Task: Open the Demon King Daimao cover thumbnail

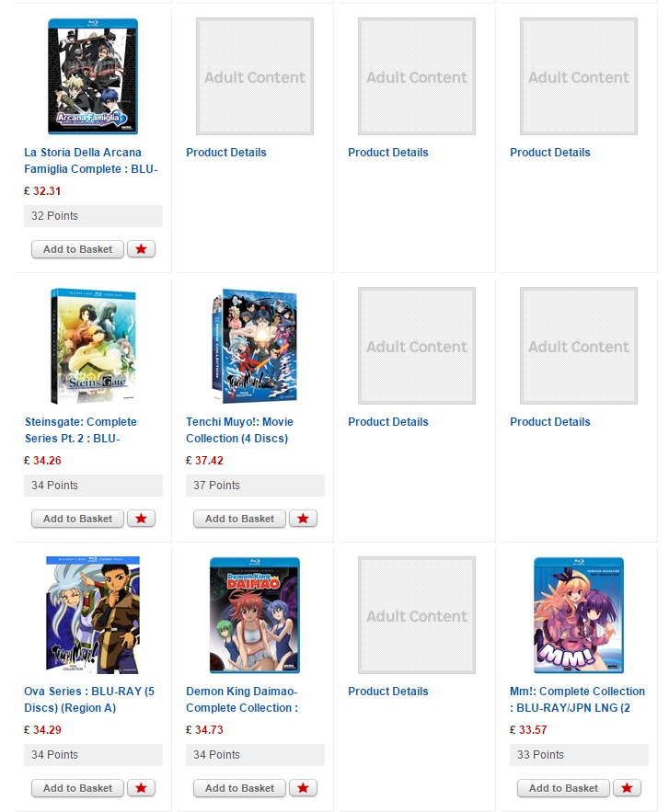Action: pos(254,615)
